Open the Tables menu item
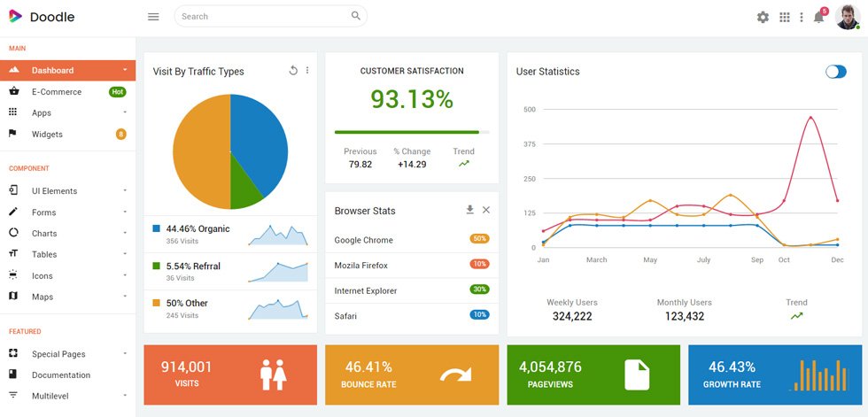This screenshot has width=868, height=417. (x=67, y=254)
